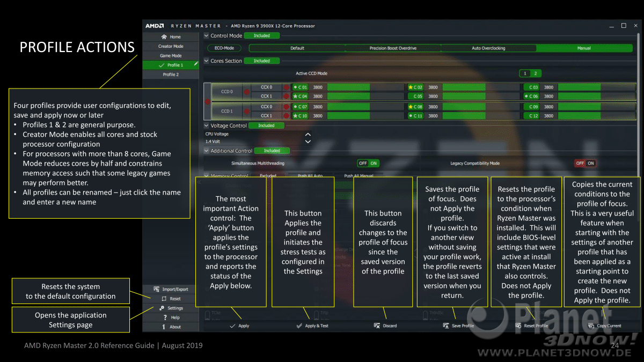Click the Import/Export button label
The image size is (644, 362).
175,290
